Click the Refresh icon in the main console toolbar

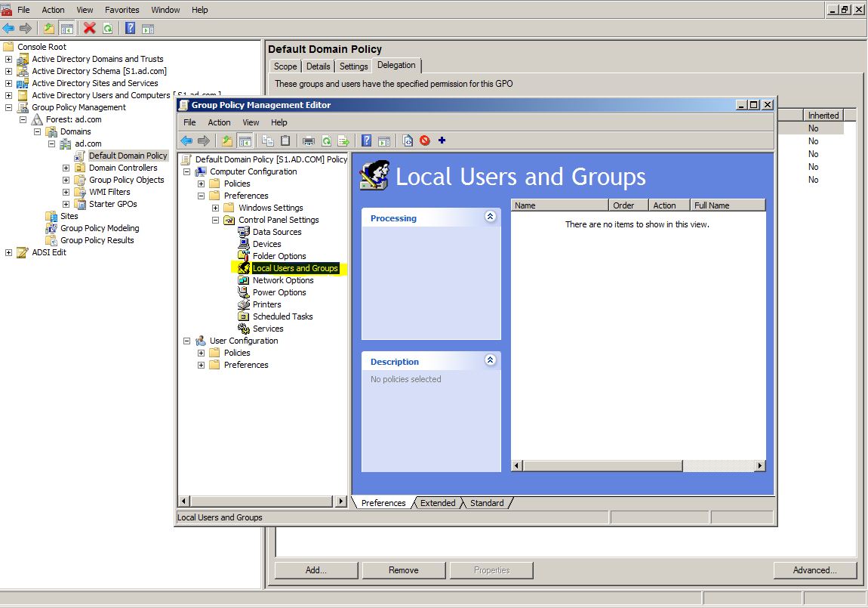point(108,28)
